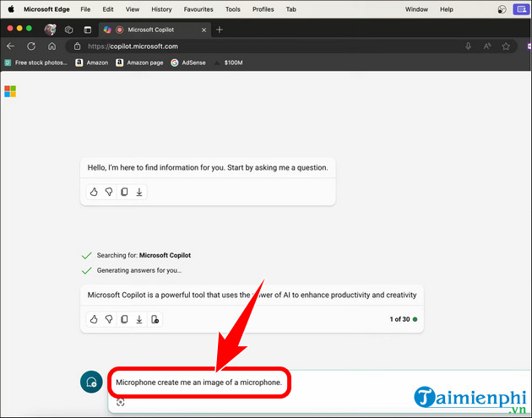This screenshot has height=418, width=532.
Task: Open the Microsoft Edge app menu
Action: [46, 9]
